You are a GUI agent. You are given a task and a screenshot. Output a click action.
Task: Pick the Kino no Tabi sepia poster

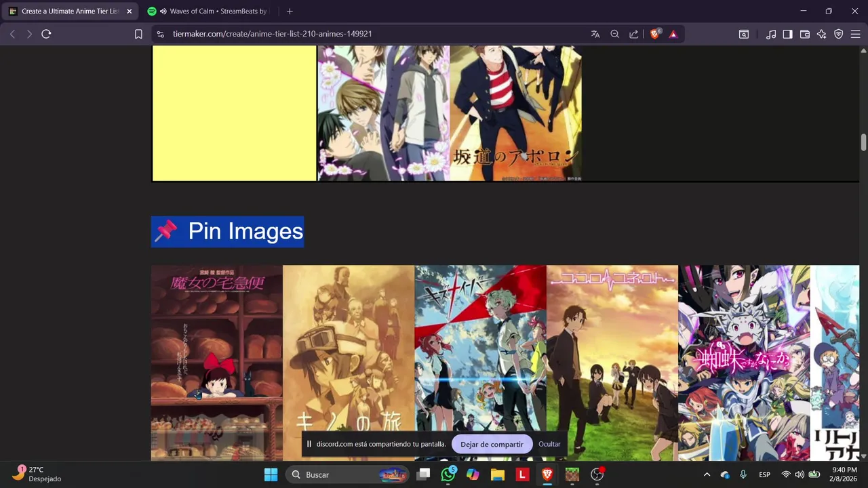(349, 363)
